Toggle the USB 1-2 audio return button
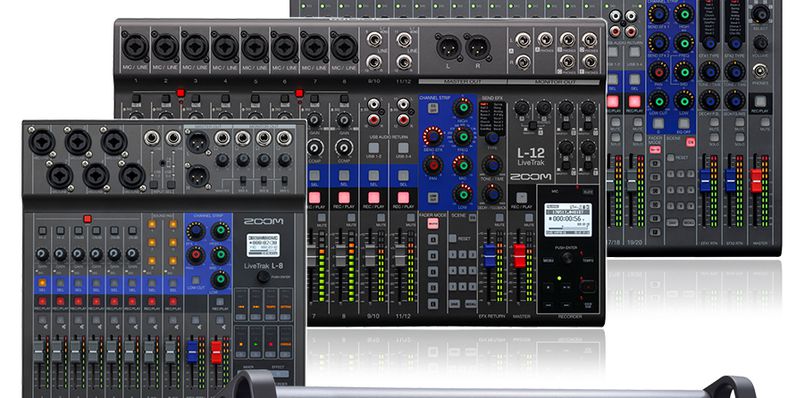 click(x=374, y=149)
